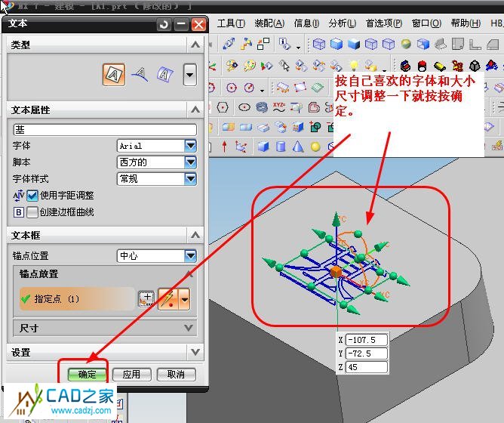Screen dimensions: 504x423
Task: Open the 首选项(P) menu
Action: (384, 23)
